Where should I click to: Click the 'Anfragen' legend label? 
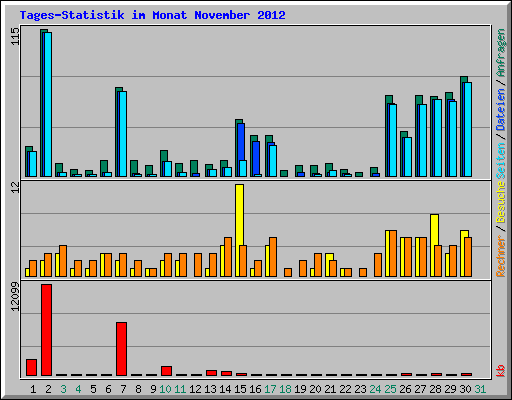point(501,52)
